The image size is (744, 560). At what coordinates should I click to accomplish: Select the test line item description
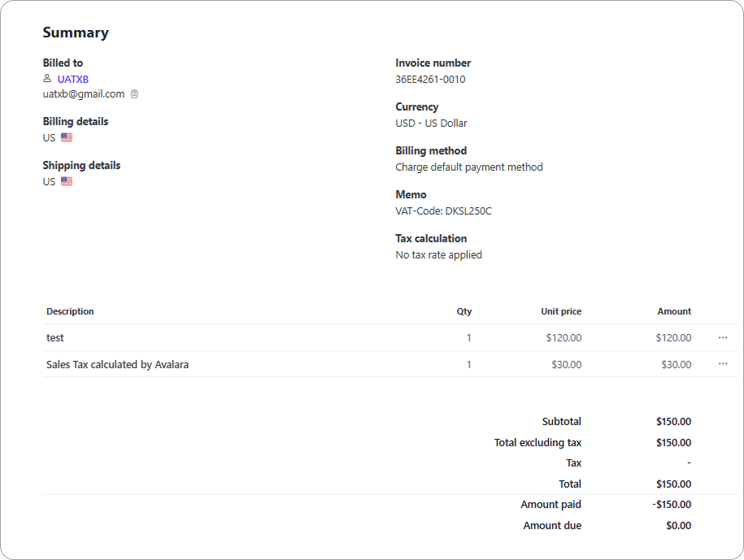(55, 337)
